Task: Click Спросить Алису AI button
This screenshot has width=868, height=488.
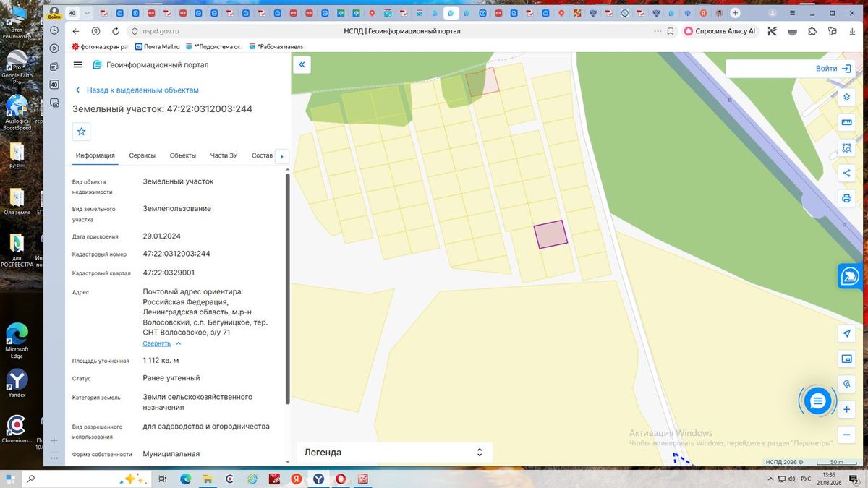Action: click(720, 31)
